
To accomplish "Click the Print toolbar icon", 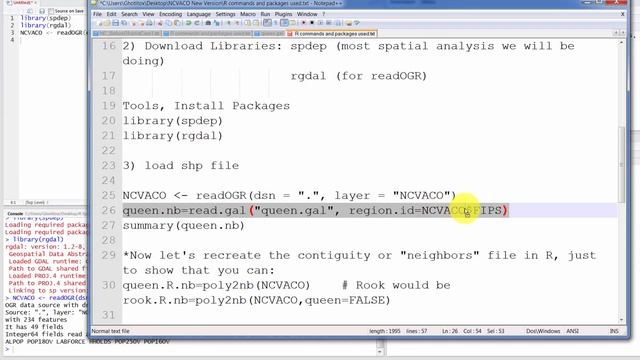I will (x=150, y=23).
